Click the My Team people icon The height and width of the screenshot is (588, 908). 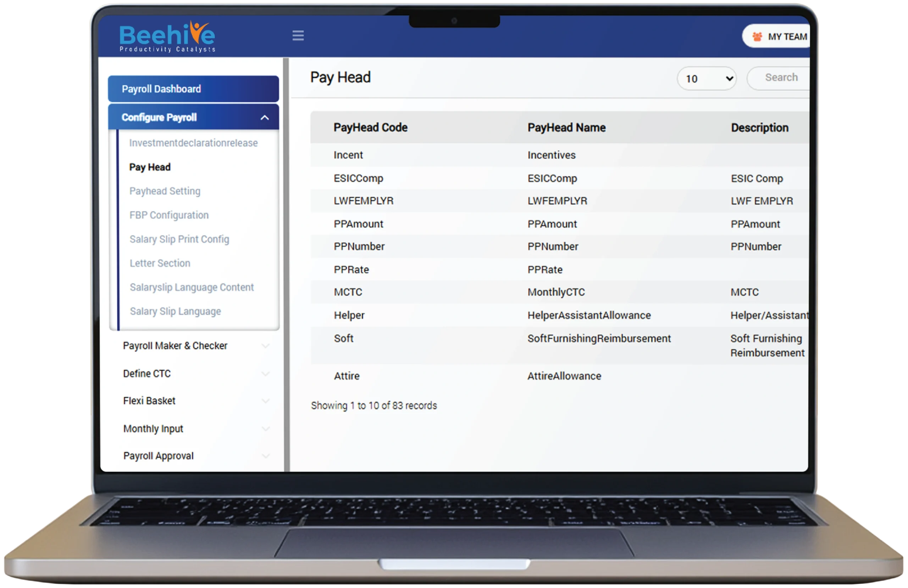[757, 37]
